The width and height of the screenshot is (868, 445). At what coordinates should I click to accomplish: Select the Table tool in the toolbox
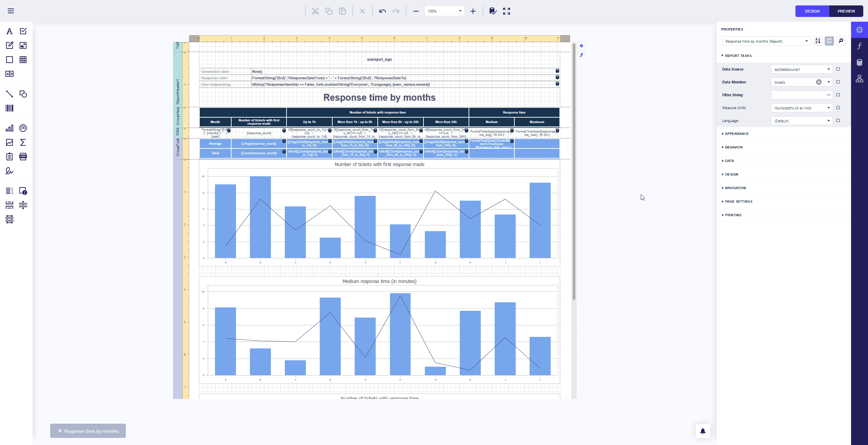pos(23,60)
